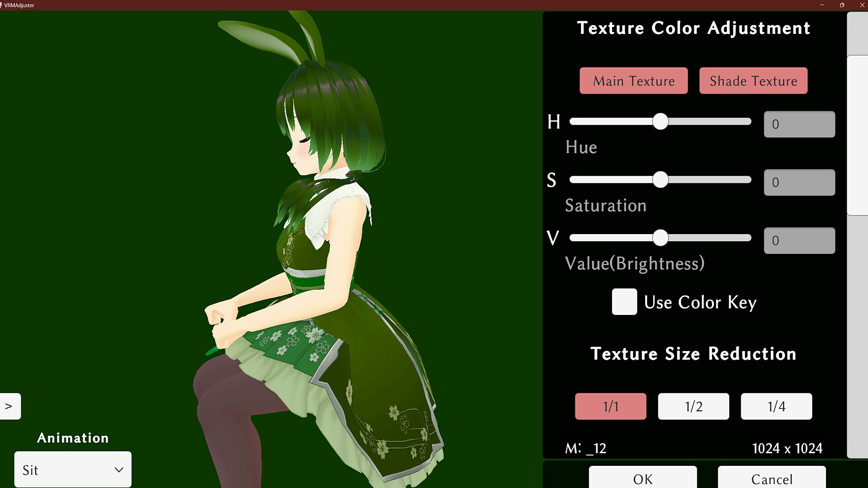Click the Saturation slider handle
Viewport: 868px width, 488px height.
click(660, 180)
